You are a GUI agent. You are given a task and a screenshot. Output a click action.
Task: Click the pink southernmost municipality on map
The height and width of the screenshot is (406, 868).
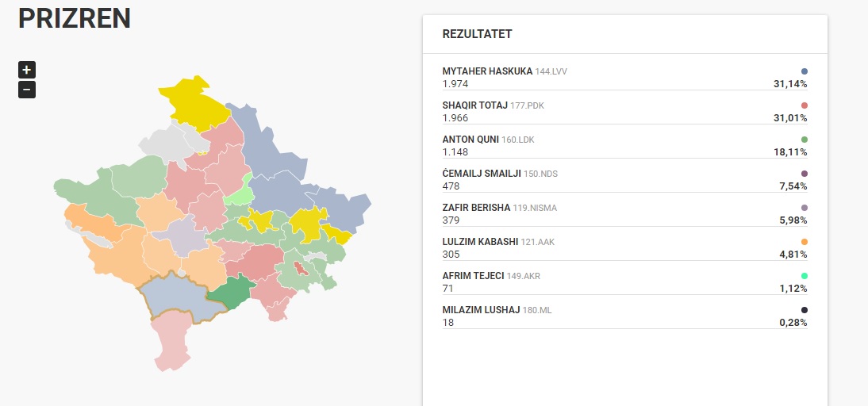coord(171,341)
